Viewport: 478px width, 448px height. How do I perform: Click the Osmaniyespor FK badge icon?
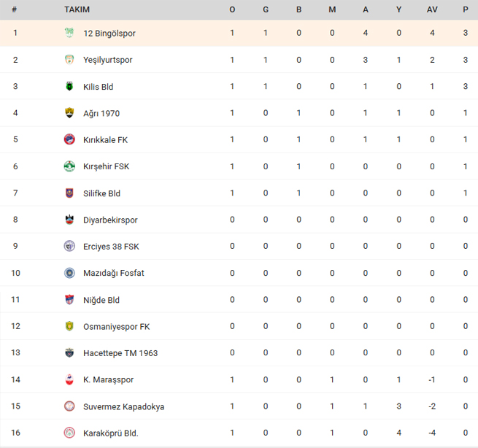[x=69, y=326]
